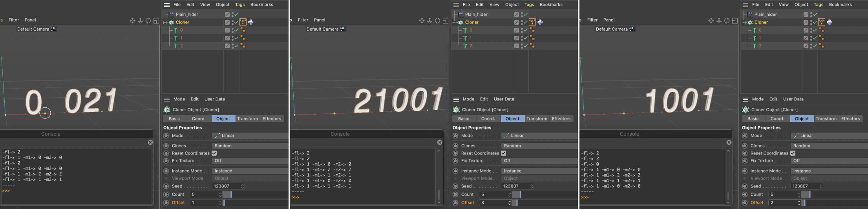
Task: Open the Mode dropdown where Offset is 3
Action: [539, 136]
